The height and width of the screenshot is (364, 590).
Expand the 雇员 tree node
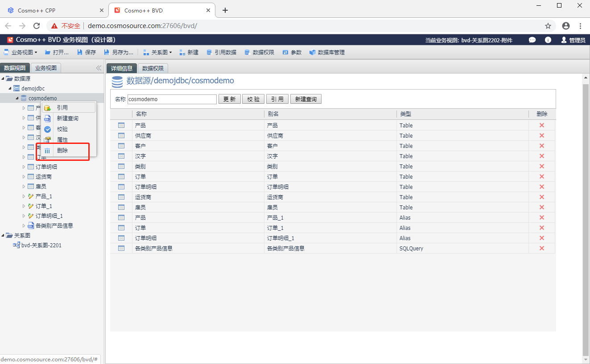pos(24,186)
